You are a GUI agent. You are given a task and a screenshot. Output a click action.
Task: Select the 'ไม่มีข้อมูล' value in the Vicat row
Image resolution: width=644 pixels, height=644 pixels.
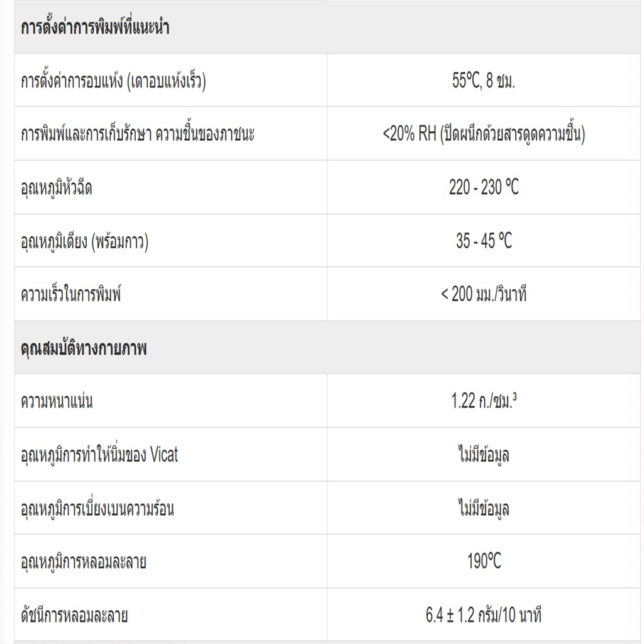tap(484, 455)
